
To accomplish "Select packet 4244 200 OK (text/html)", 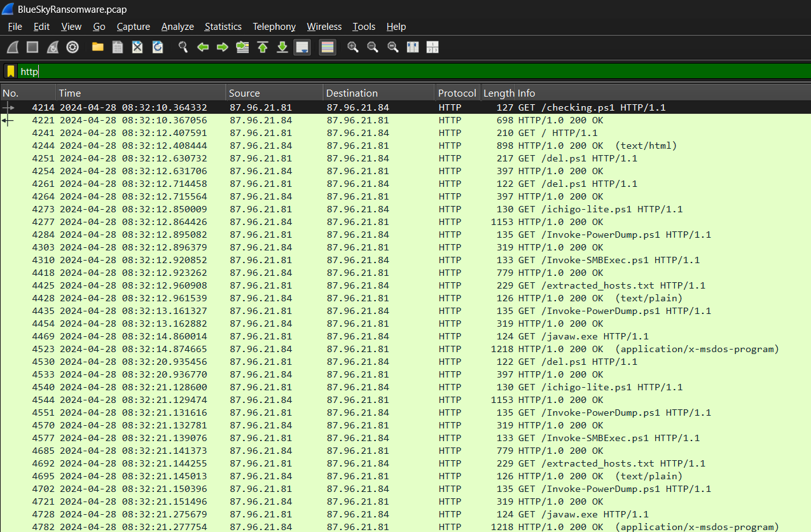I will click(405, 146).
